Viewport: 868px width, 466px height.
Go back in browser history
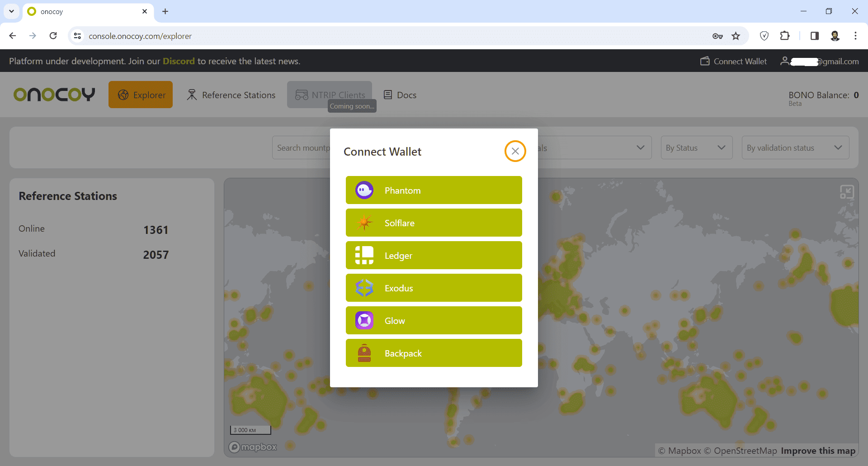coord(13,36)
